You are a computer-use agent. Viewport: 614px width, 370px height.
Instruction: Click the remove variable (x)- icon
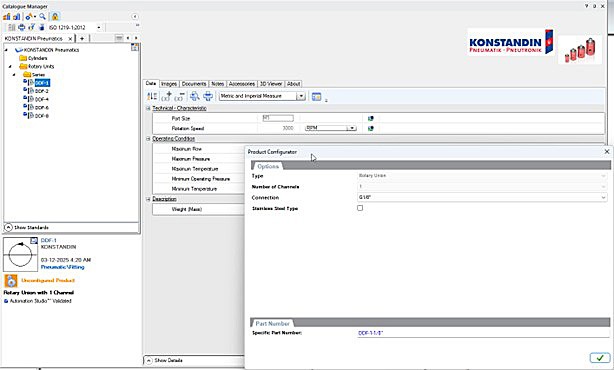coord(180,96)
